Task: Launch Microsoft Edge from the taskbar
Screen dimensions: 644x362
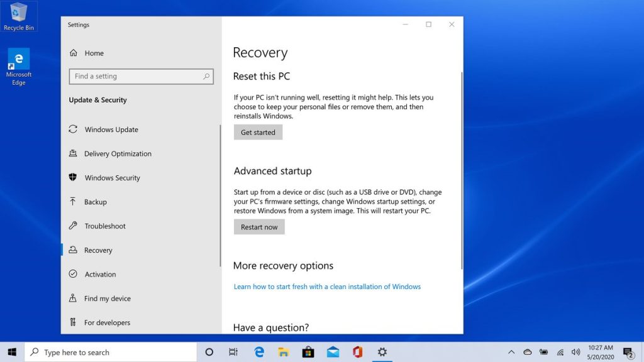Action: pyautogui.click(x=258, y=352)
